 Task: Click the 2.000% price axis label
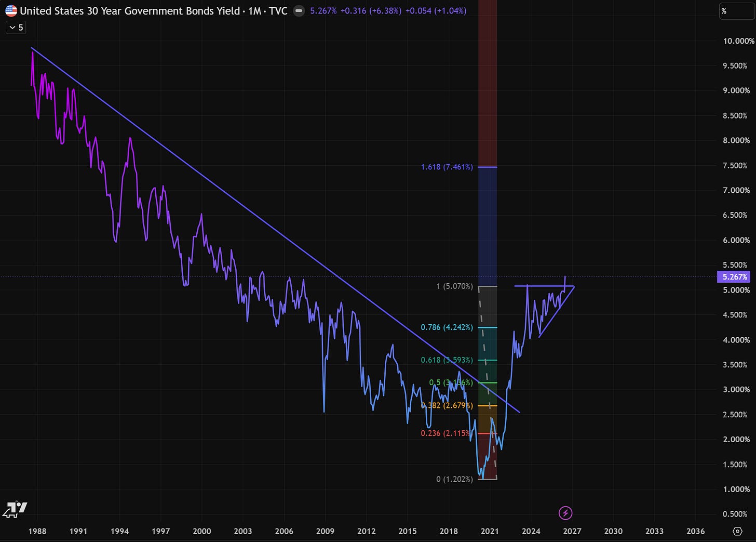(736, 440)
